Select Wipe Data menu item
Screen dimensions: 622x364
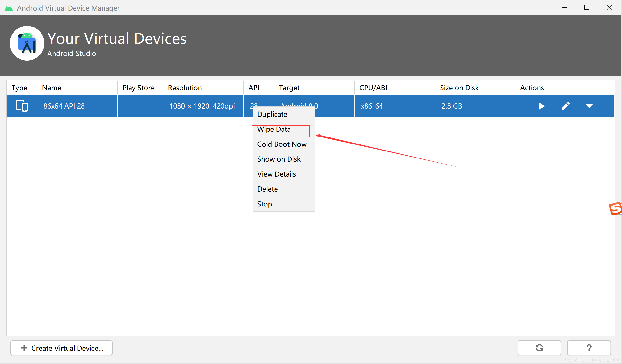pos(274,129)
